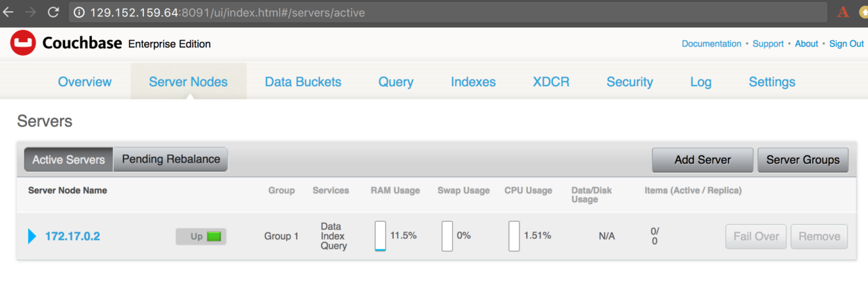Click the site info icon in address bar

pos(79,13)
